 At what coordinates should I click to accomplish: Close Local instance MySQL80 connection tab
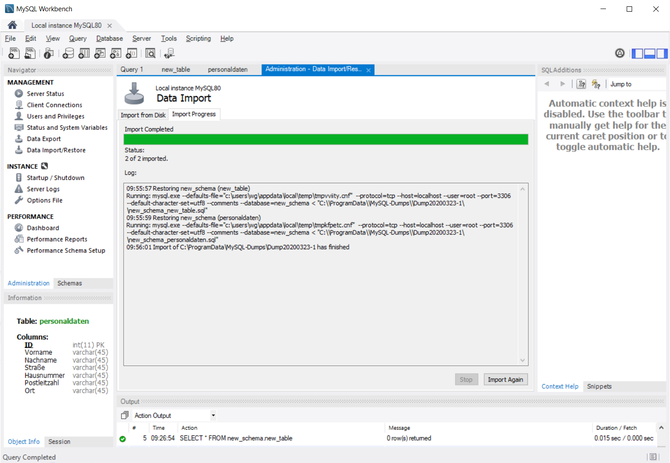pos(109,26)
